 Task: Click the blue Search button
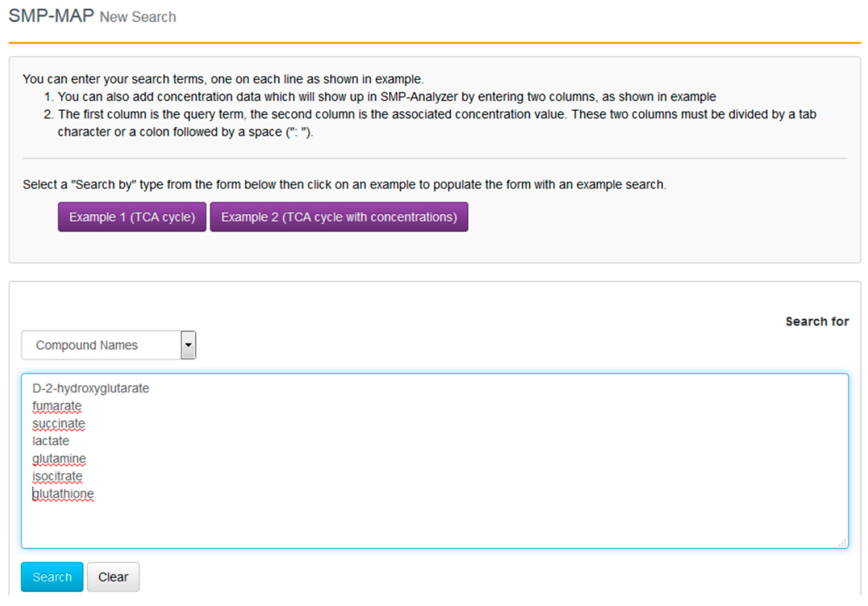point(52,577)
